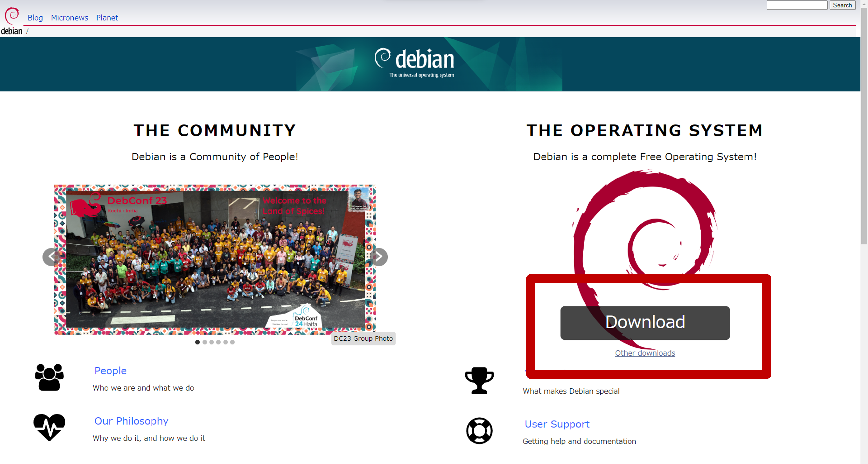Select the third carousel dot
This screenshot has height=464, width=868.
(211, 342)
